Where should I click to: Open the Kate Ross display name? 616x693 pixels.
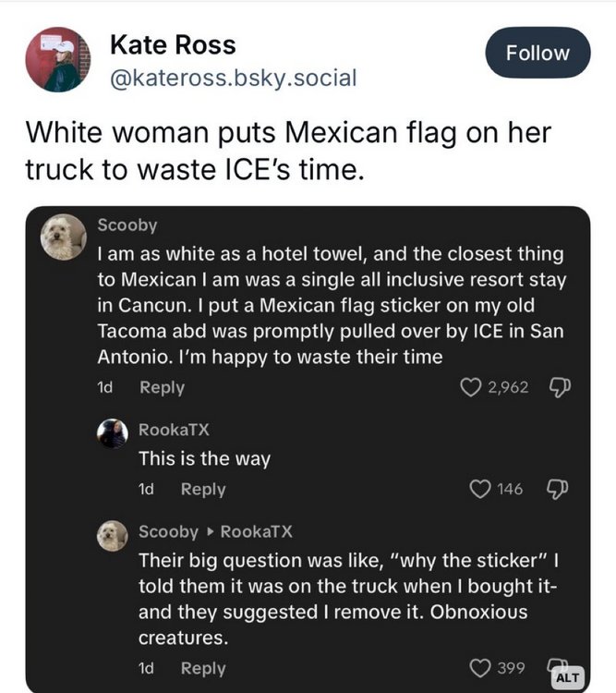click(x=173, y=43)
